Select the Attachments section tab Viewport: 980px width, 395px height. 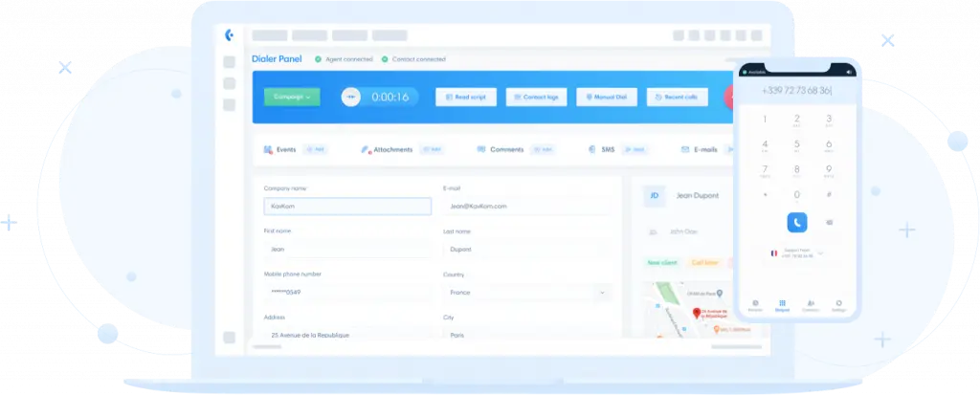[x=392, y=150]
